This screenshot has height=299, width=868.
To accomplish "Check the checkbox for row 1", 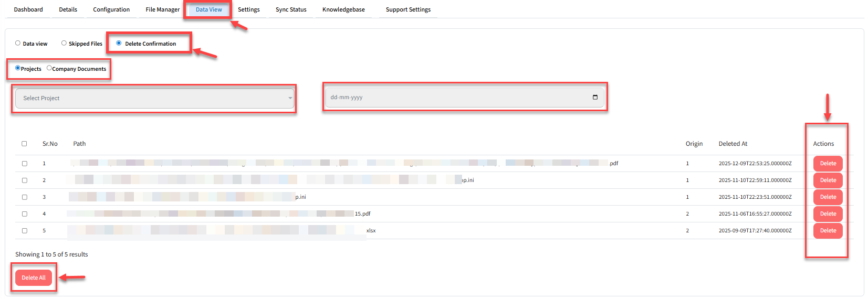I will click(24, 164).
